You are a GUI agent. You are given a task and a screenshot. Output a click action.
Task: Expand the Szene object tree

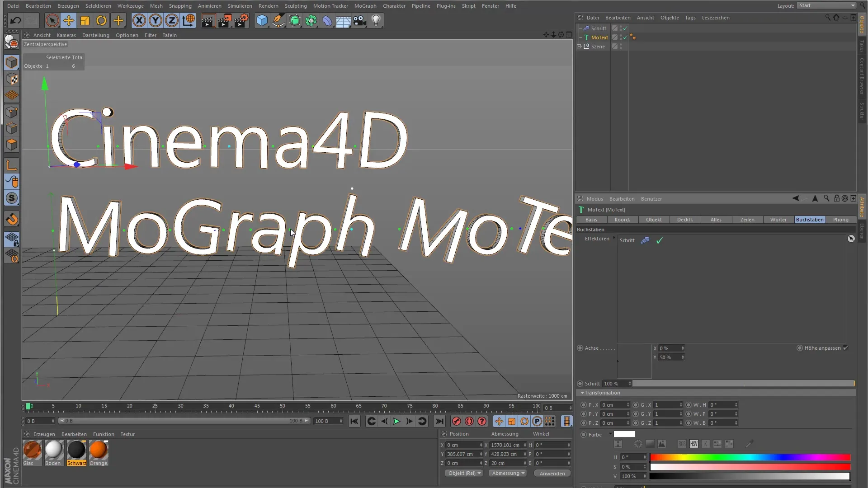pos(579,47)
